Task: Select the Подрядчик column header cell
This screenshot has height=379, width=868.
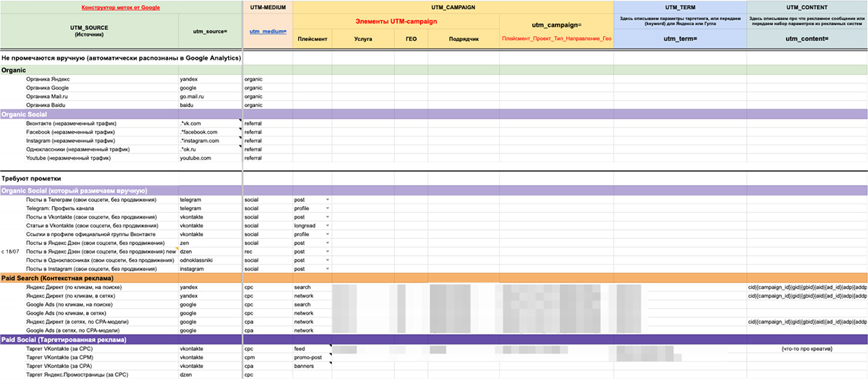Action: 463,39
